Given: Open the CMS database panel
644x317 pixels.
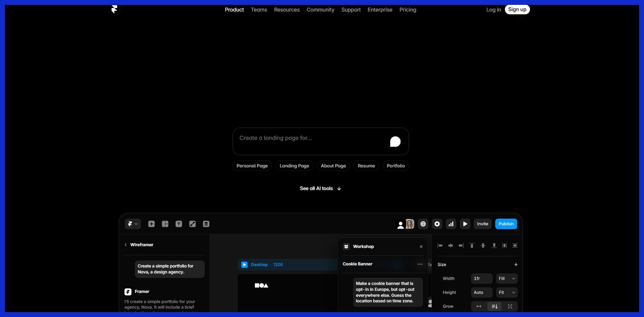Looking at the screenshot, I should 206,224.
